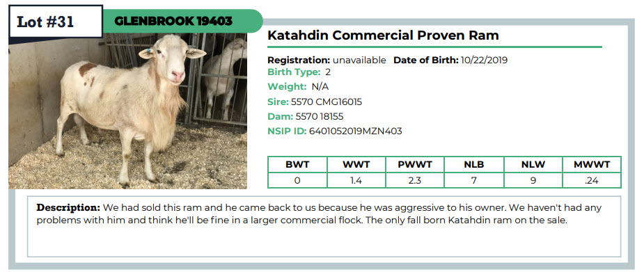
Task: Click the Lot #31 label box
Action: 56,22
